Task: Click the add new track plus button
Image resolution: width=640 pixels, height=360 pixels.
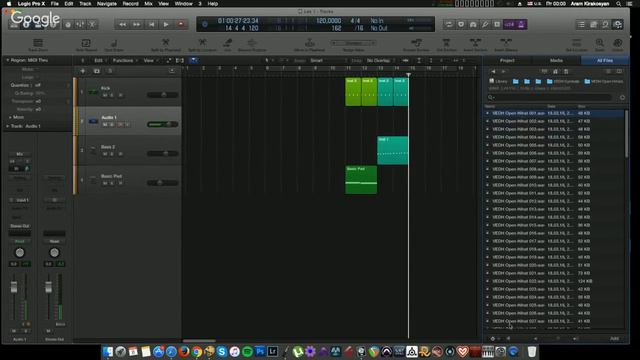Action: click(x=83, y=71)
